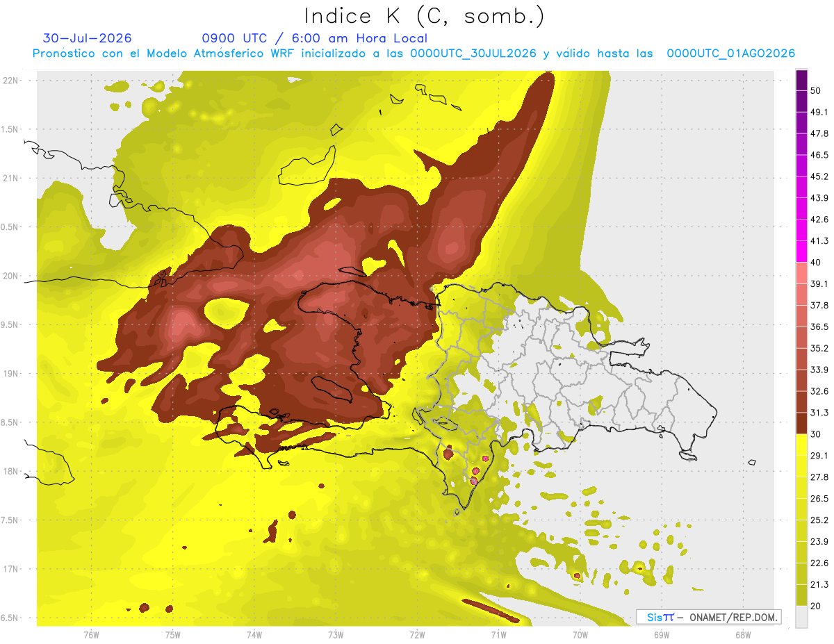Click the dark purple swatch at color scale top

[801, 81]
